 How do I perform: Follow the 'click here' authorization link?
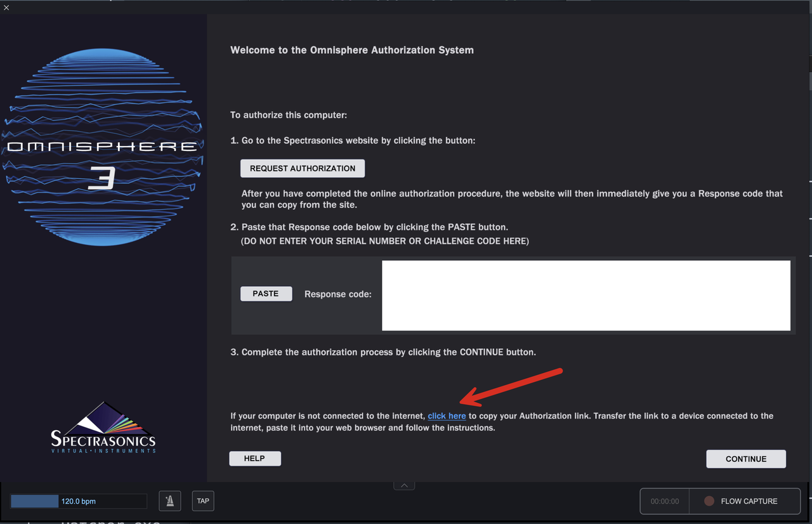click(447, 416)
